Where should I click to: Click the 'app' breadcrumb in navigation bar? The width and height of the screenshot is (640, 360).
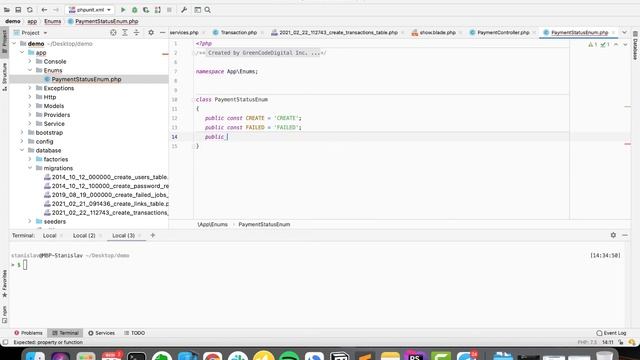(32, 21)
